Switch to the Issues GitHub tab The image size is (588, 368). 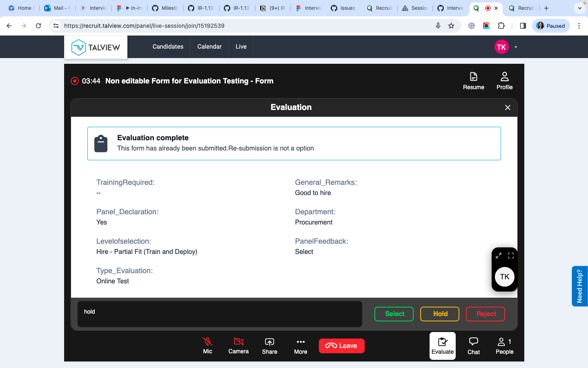coord(343,8)
